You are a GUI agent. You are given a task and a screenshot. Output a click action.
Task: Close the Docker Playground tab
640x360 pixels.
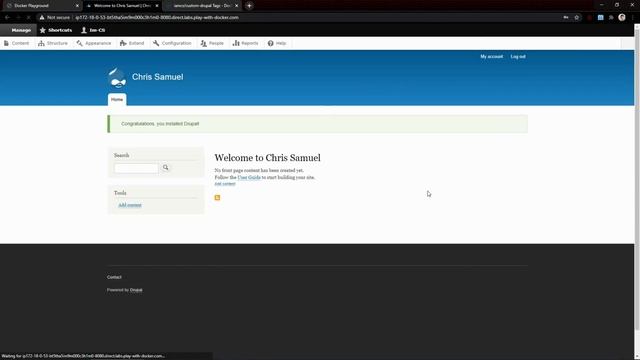(x=77, y=6)
